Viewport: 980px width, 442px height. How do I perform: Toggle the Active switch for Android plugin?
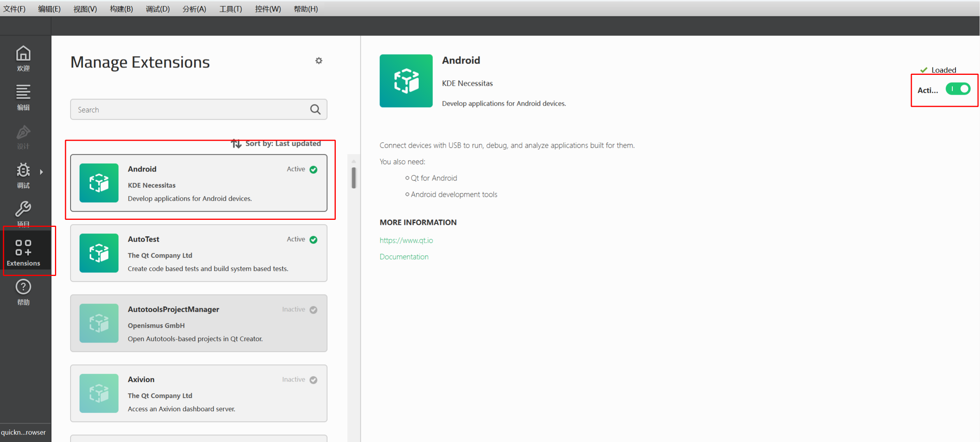tap(957, 89)
